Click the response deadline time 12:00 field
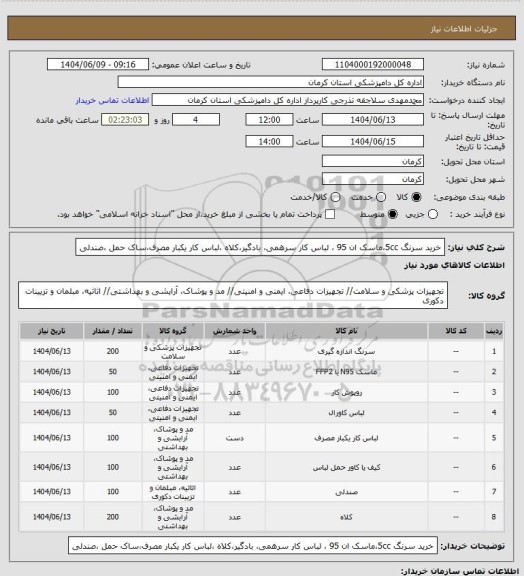Screen dimensions: 524x576 pyautogui.click(x=269, y=120)
